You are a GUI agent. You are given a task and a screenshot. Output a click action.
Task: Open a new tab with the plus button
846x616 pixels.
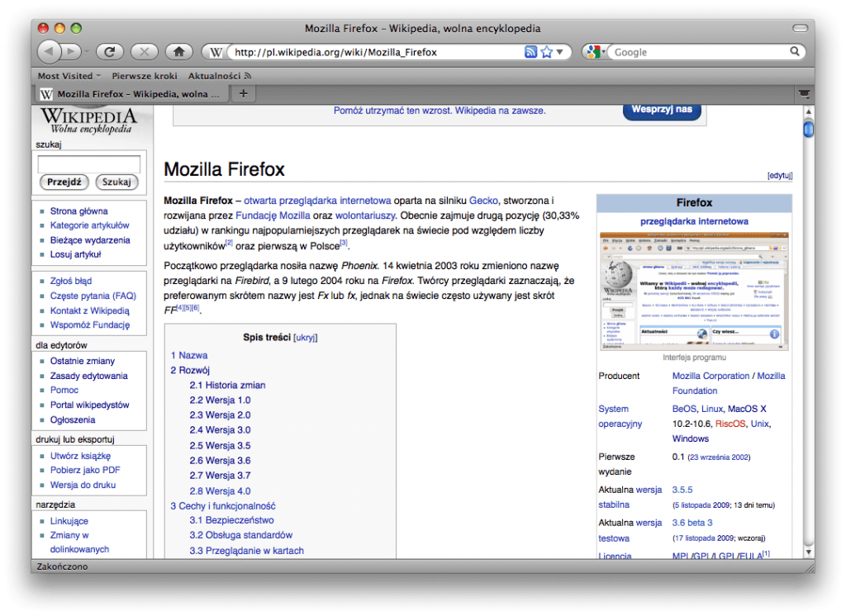244,94
